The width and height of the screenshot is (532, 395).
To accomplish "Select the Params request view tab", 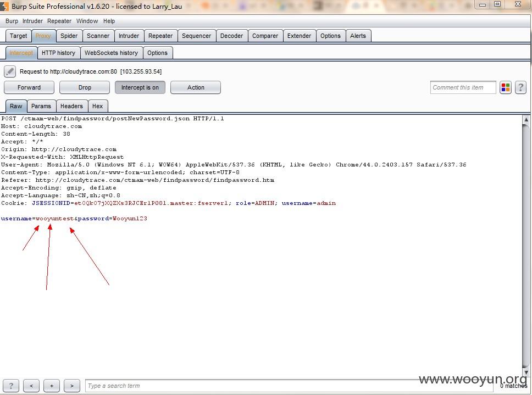I will coord(41,106).
